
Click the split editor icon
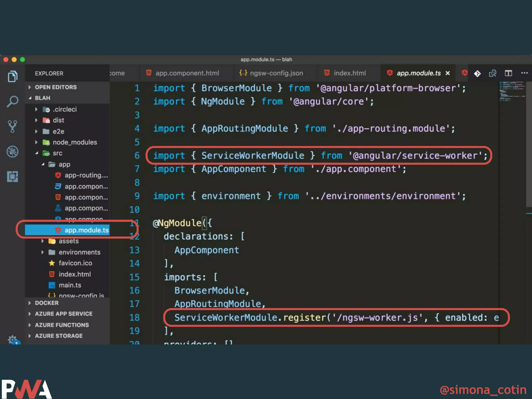click(508, 73)
